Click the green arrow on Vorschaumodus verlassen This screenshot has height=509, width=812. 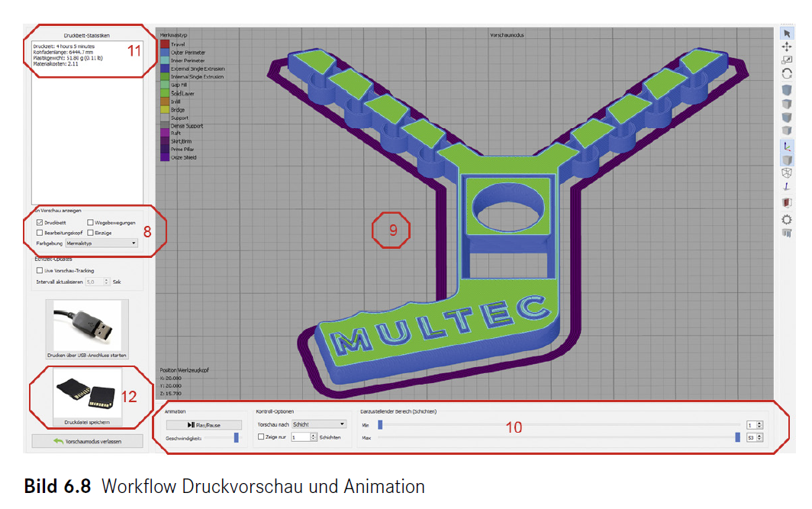tap(58, 441)
